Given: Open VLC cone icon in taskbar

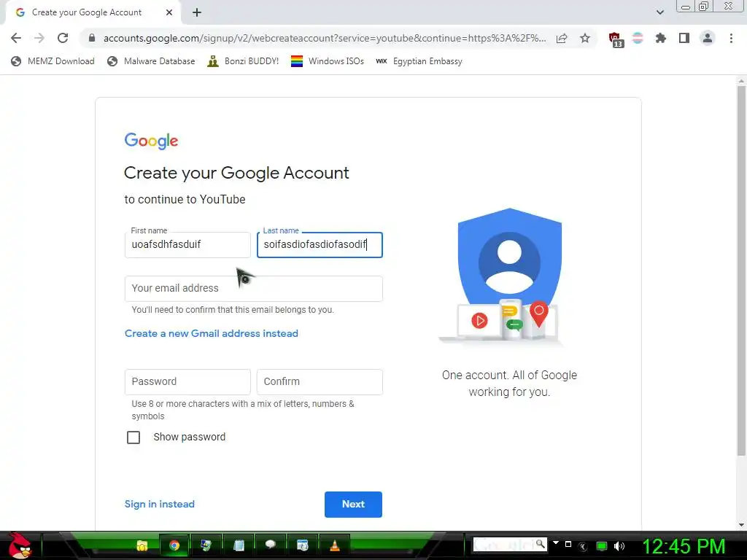Looking at the screenshot, I should coord(335,545).
